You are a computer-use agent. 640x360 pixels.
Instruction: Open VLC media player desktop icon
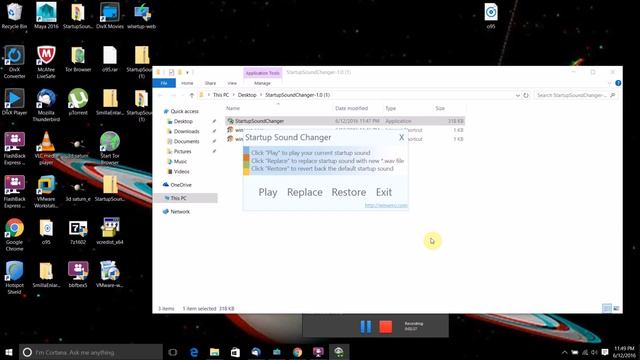pyautogui.click(x=46, y=149)
